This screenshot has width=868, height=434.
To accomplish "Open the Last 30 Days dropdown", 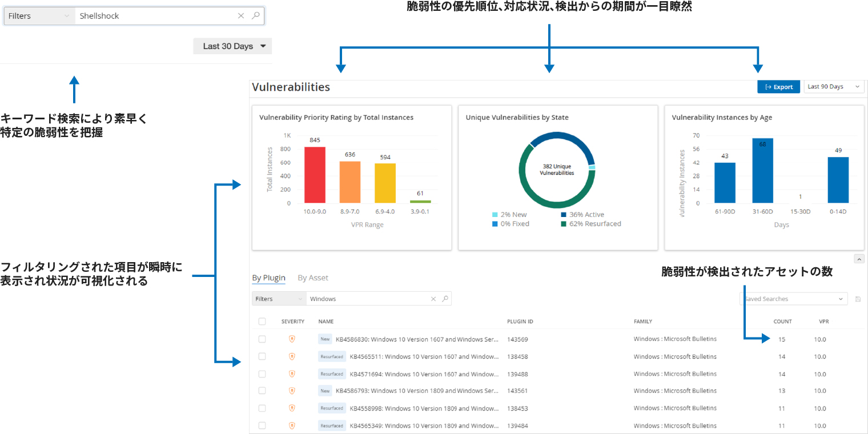I will pos(233,46).
